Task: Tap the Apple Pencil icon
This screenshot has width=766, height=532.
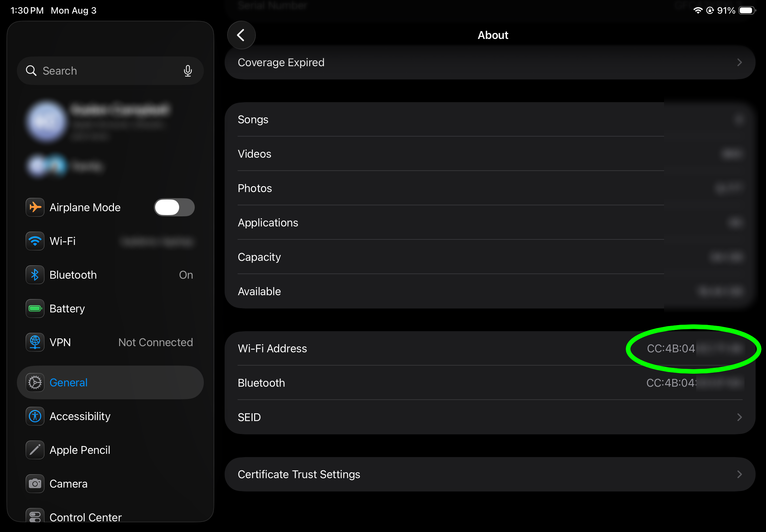Action: point(35,450)
